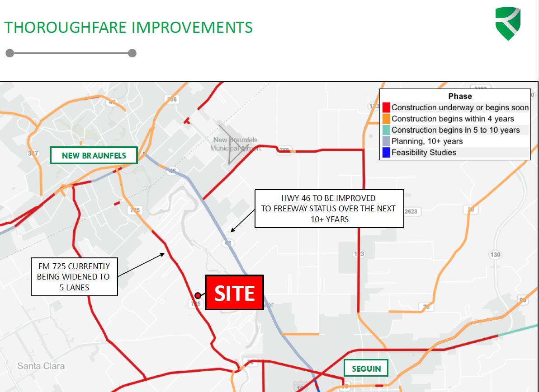This screenshot has height=392, width=539.
Task: Click the FM 725 widening callout box
Action: click(74, 276)
